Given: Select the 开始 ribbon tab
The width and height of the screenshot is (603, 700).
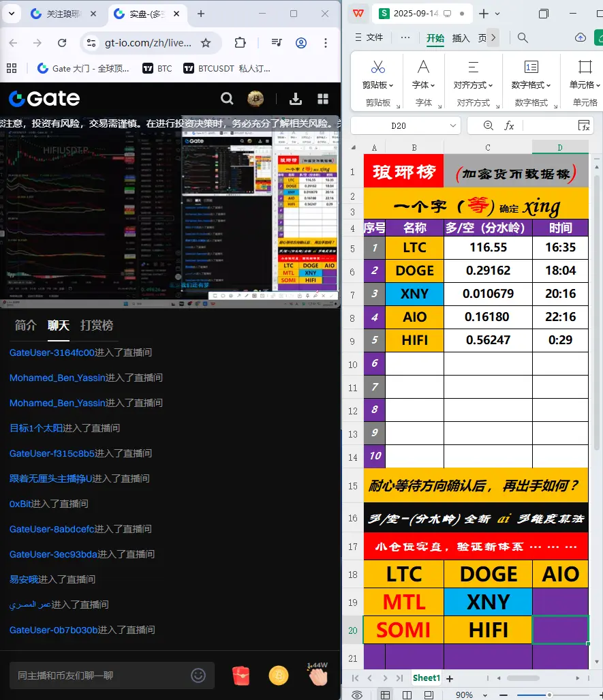Looking at the screenshot, I should point(435,38).
